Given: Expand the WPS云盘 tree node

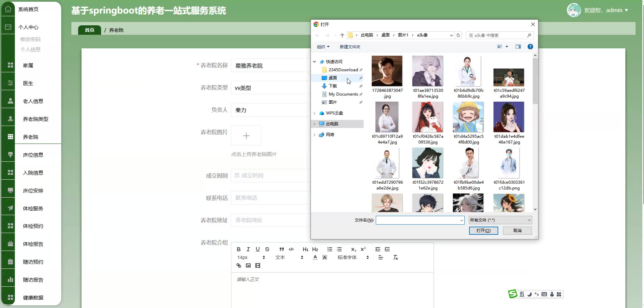Looking at the screenshot, I should coord(315,113).
